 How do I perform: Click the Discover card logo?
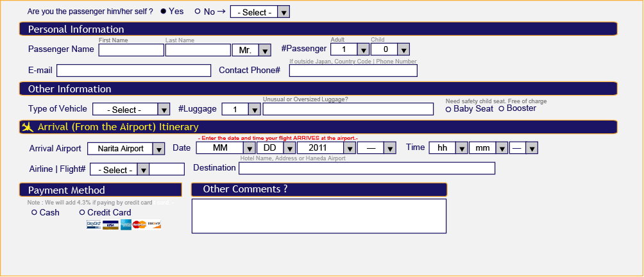tap(155, 224)
